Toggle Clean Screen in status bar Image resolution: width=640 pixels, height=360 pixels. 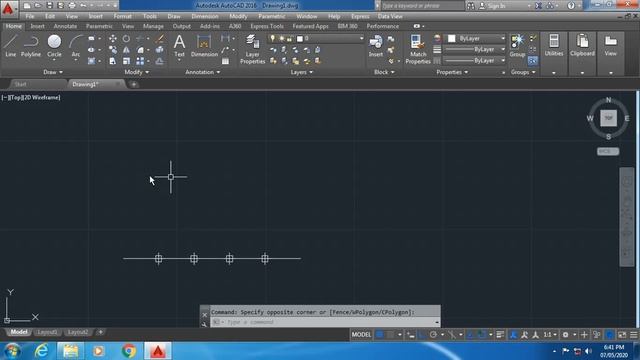[622, 335]
